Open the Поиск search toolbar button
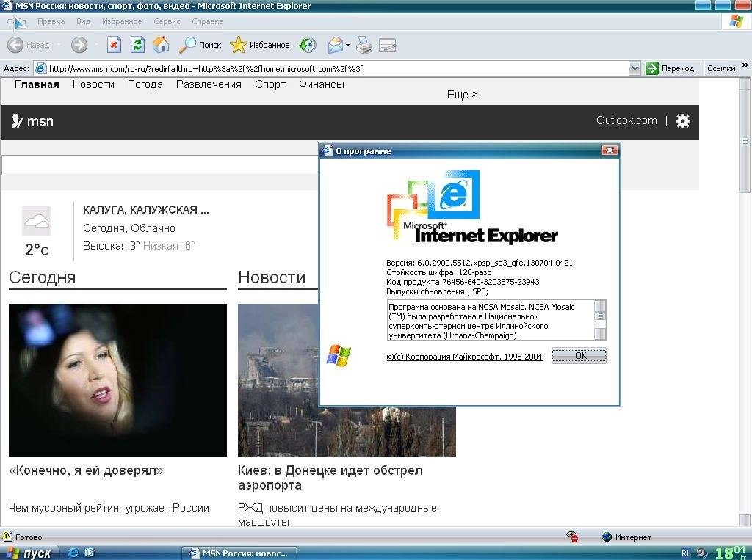This screenshot has width=752, height=560. pos(200,45)
